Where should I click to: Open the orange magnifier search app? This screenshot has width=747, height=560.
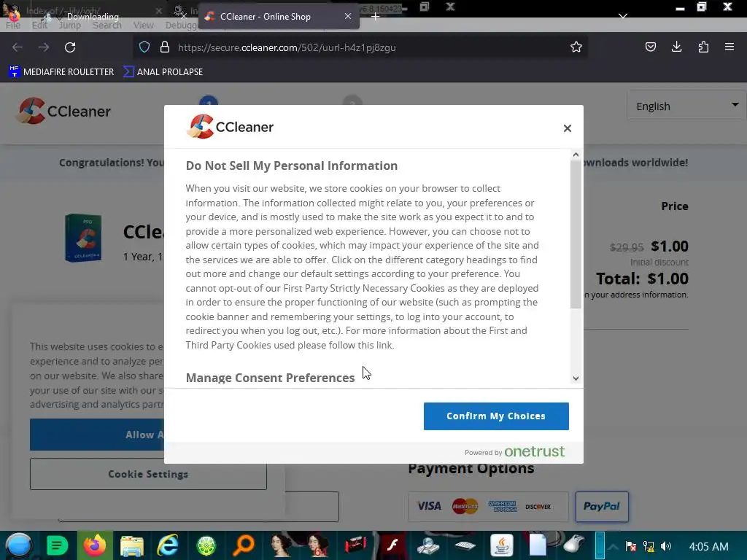(x=244, y=545)
